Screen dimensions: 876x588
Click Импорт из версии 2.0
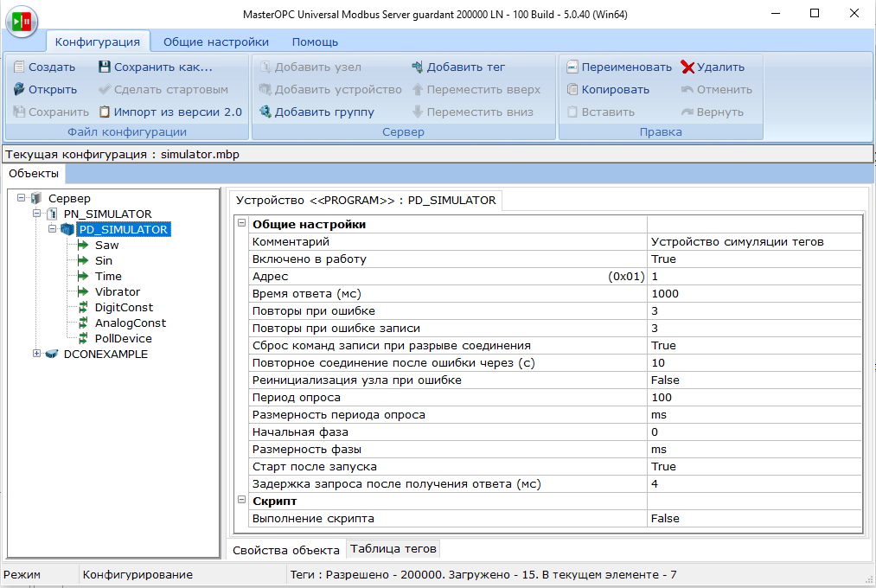pos(169,112)
